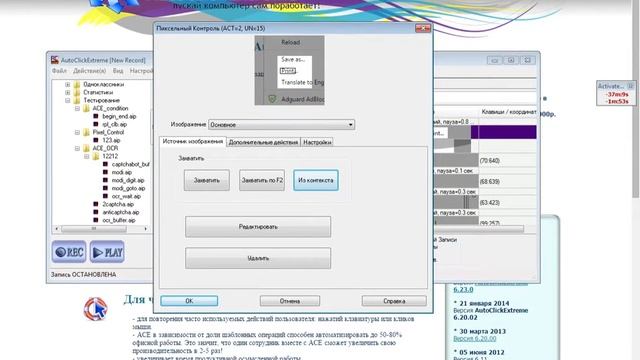Collapse the ACE_OCR tree node
This screenshot has height=360, width=640.
(77, 148)
